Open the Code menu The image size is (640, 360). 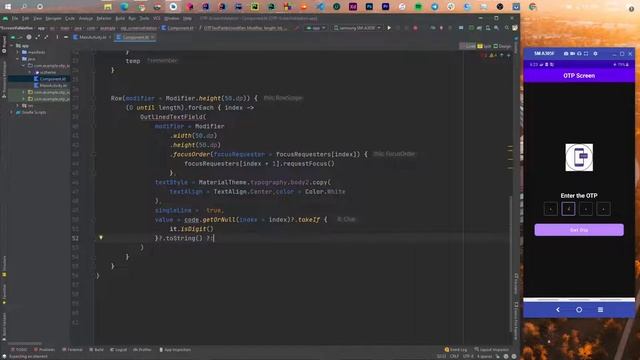pos(70,18)
